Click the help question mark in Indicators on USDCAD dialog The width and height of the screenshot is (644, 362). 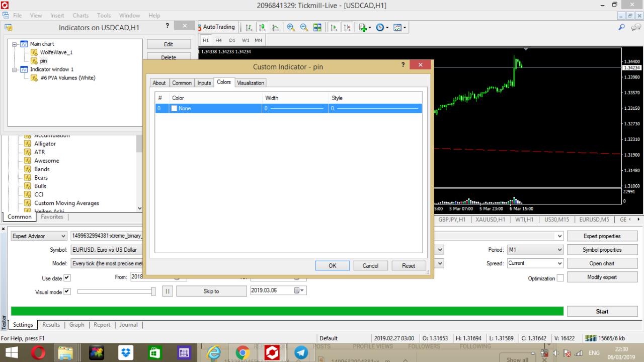point(167,26)
